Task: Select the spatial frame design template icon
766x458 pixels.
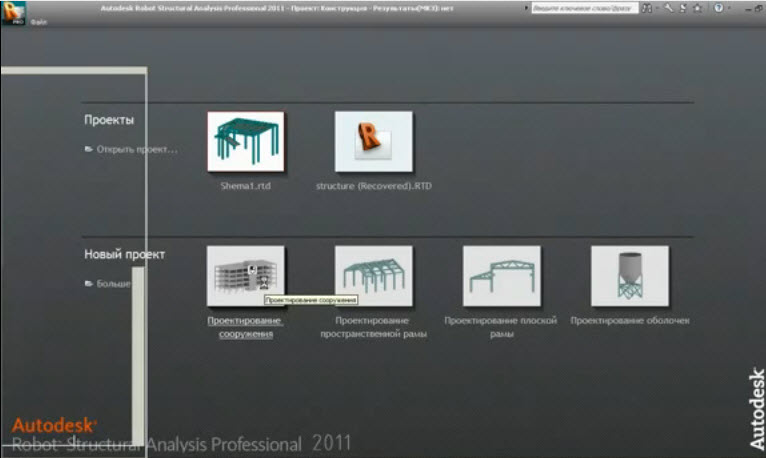Action: coord(374,276)
